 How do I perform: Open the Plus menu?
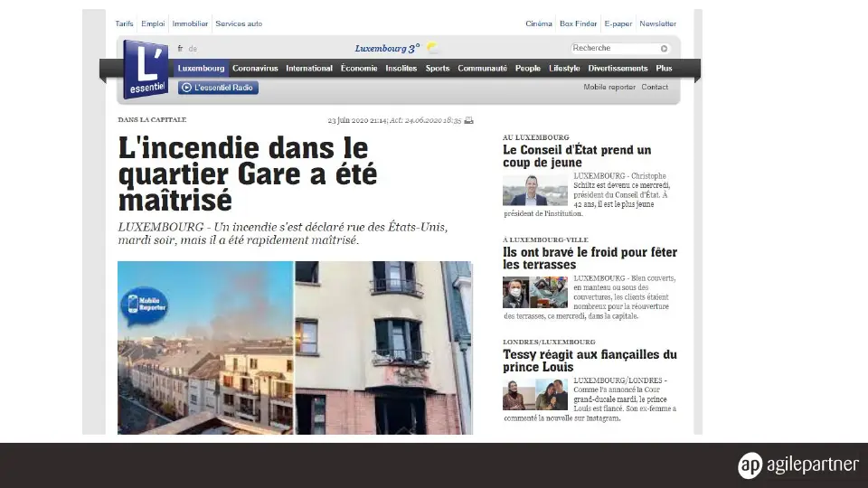[x=664, y=68]
